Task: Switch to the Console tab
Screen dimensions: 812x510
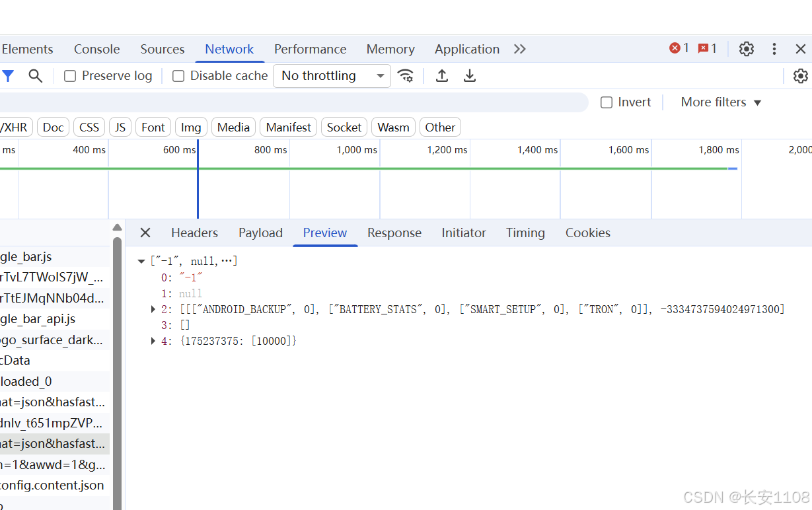Action: tap(97, 49)
